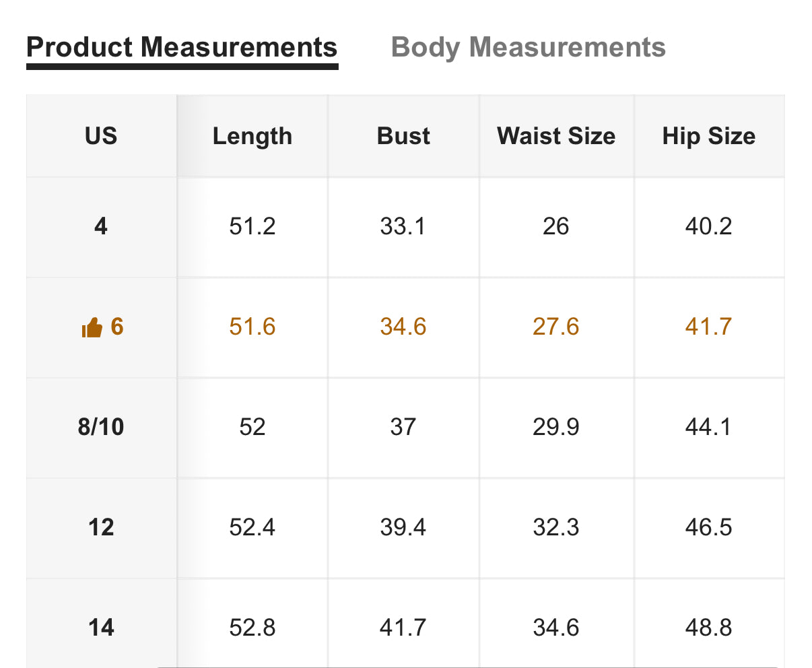Click the Length column header
Screen dimensions: 812x668
click(x=252, y=136)
